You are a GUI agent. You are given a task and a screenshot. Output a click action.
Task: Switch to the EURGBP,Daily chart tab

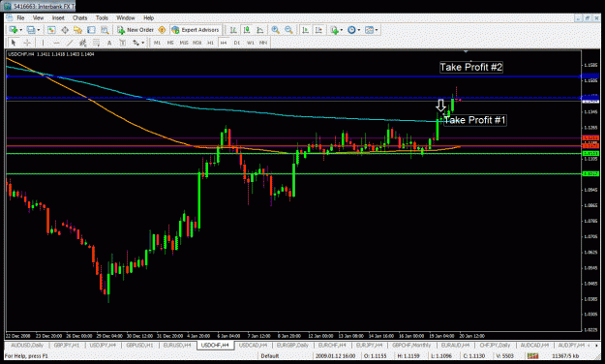[292, 345]
